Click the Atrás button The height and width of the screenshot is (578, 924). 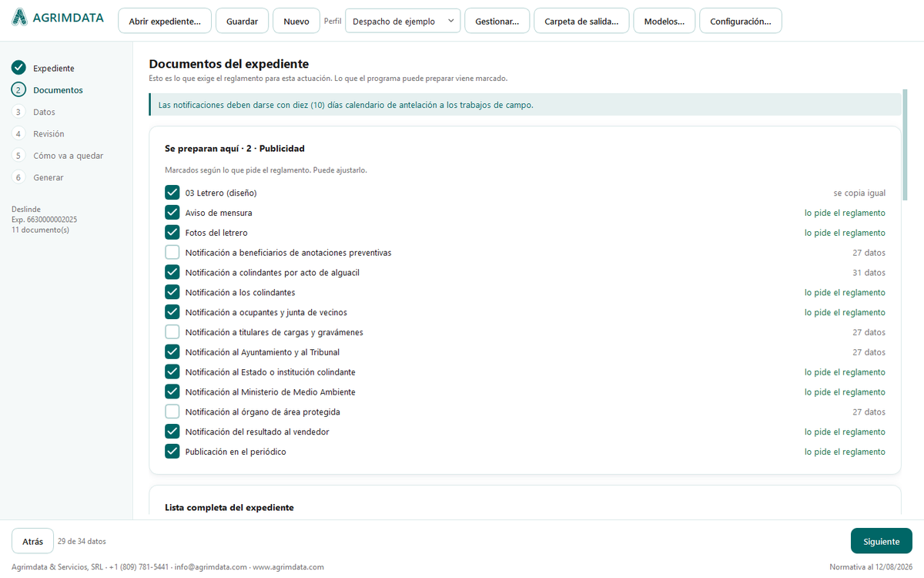point(32,541)
